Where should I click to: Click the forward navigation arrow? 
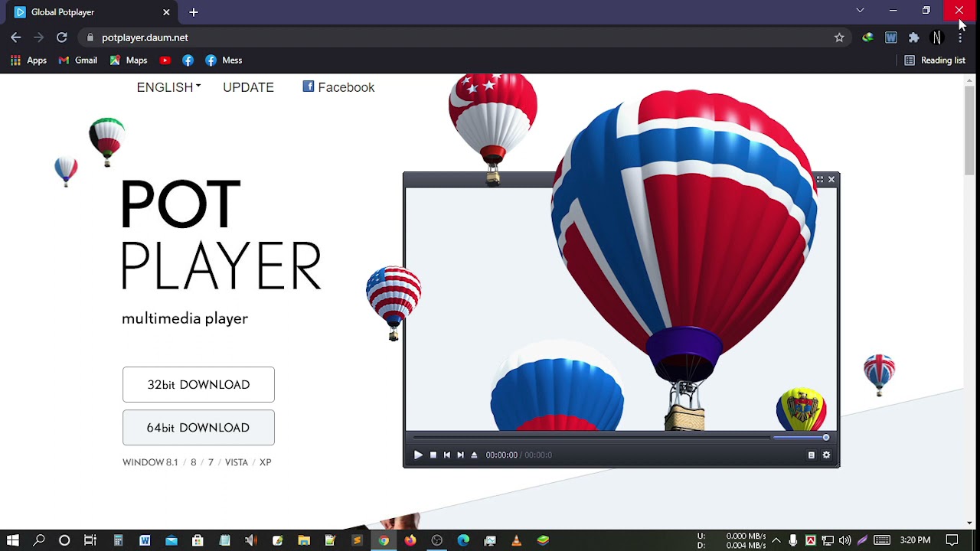pyautogui.click(x=39, y=37)
